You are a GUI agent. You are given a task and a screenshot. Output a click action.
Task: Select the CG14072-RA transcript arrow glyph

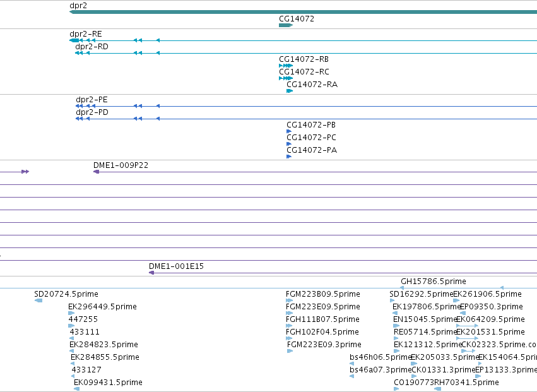pos(290,91)
